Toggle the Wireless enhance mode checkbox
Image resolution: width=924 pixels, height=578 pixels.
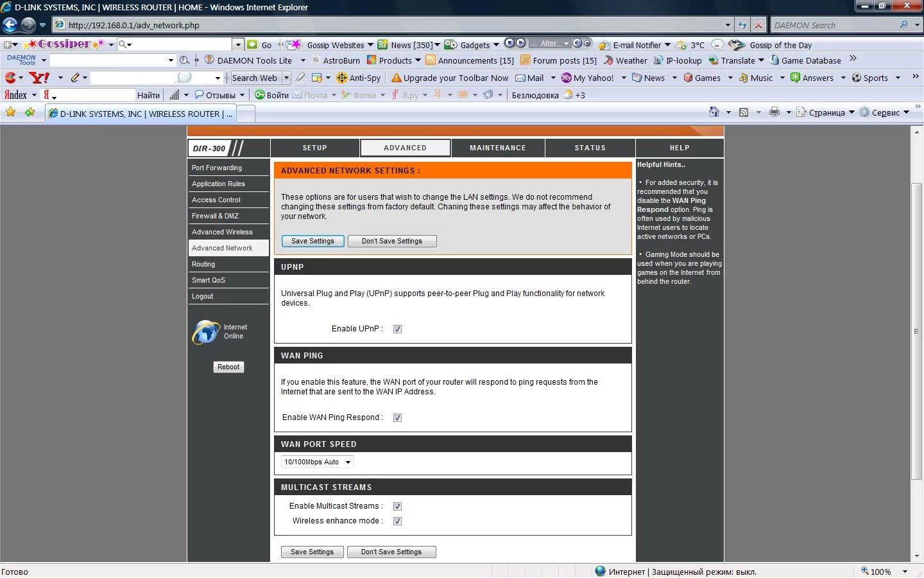coord(397,521)
